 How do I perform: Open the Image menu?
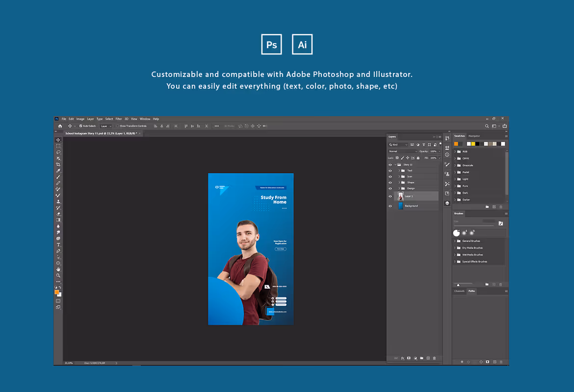80,119
